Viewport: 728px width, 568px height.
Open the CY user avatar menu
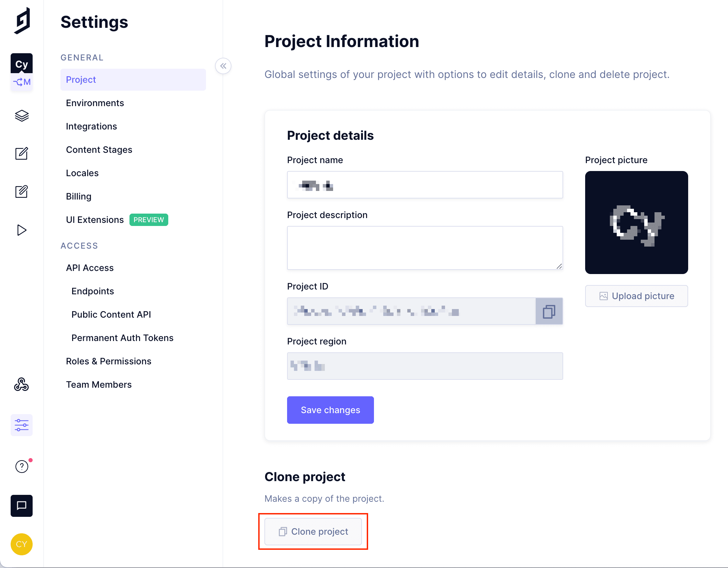pos(22,544)
